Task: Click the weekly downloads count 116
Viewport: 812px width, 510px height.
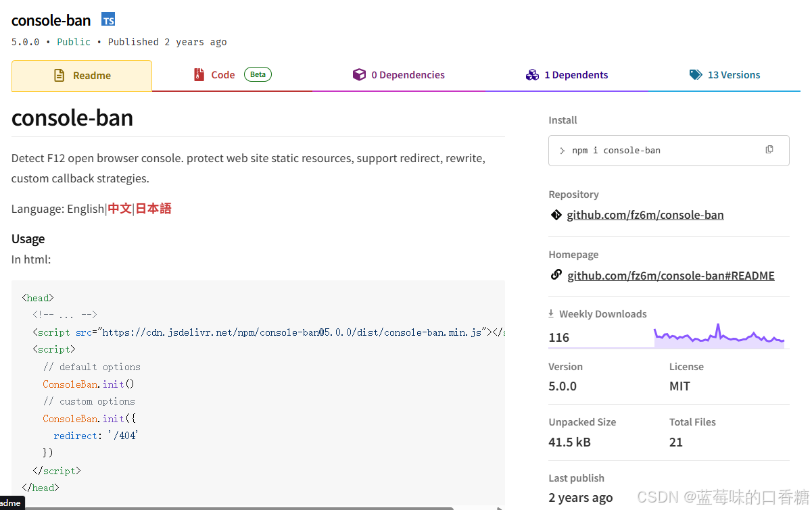Action: (x=559, y=337)
